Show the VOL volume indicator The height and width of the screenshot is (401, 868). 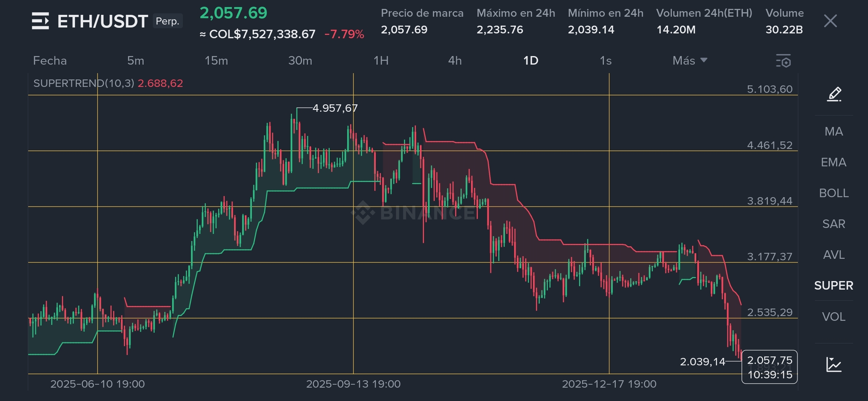click(x=834, y=317)
